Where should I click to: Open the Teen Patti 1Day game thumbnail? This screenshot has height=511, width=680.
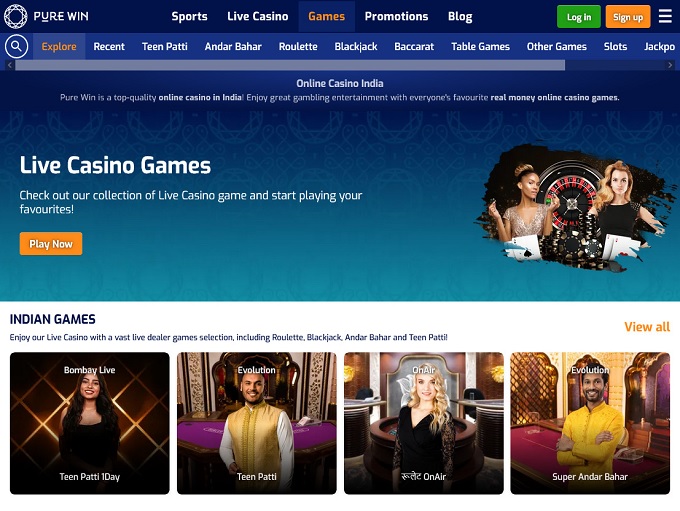coord(90,423)
